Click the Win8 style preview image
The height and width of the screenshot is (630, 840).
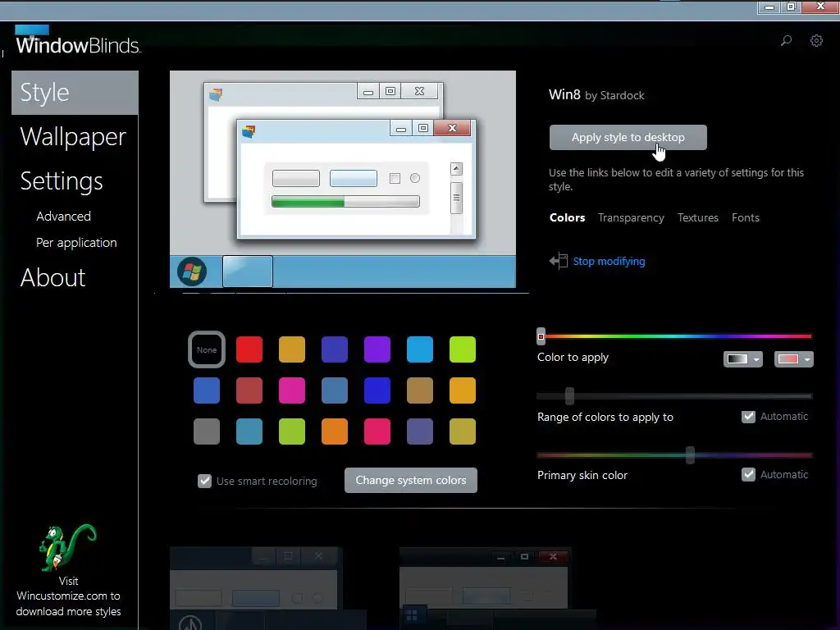[343, 180]
